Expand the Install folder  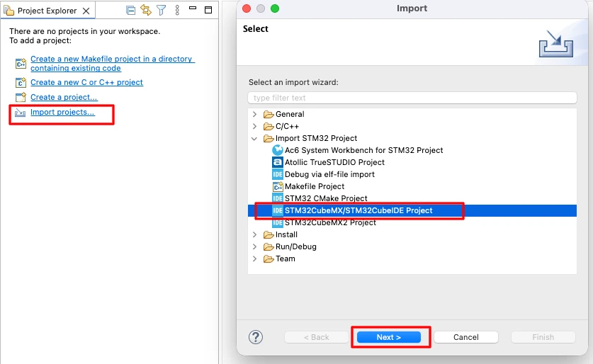[254, 234]
